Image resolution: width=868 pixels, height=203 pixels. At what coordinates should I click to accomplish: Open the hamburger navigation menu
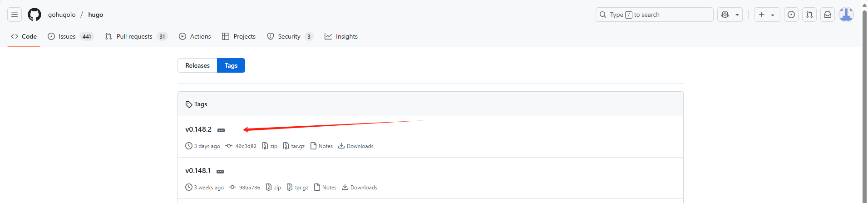[15, 15]
